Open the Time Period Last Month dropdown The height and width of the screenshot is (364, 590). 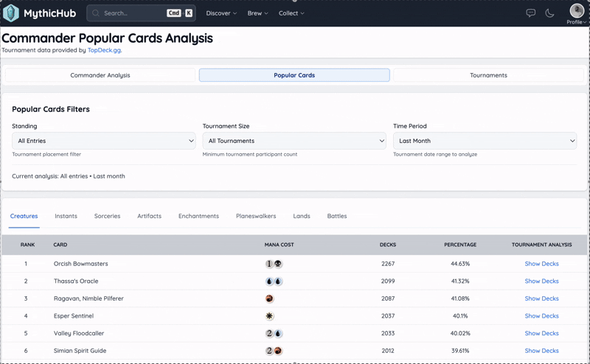pos(485,141)
